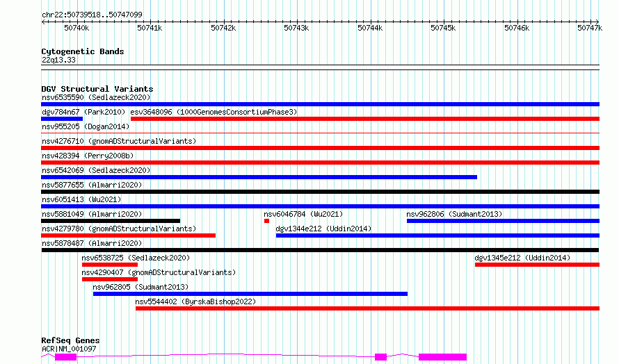This screenshot has height=364, width=619.
Task: Select the black nsv5877655 variant bar
Action: (320, 192)
